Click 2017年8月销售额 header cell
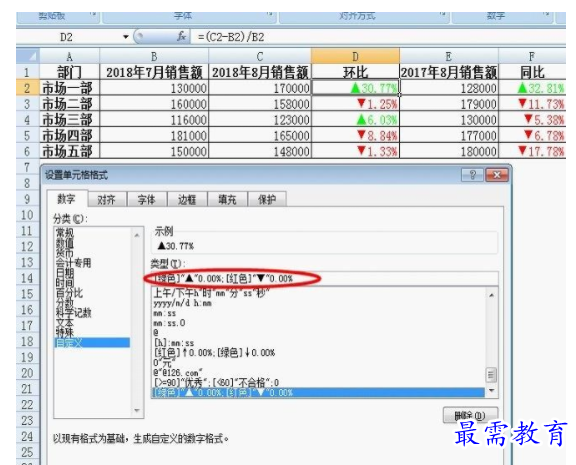Viewport: 576px width, 465px height. (x=449, y=72)
